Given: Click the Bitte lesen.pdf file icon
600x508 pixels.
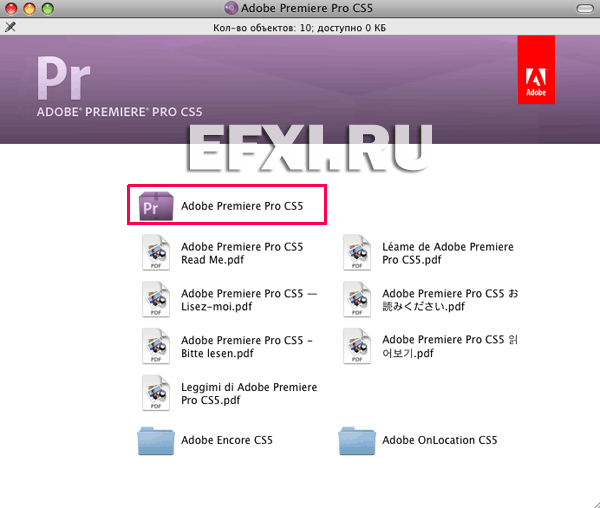Looking at the screenshot, I should [x=156, y=346].
